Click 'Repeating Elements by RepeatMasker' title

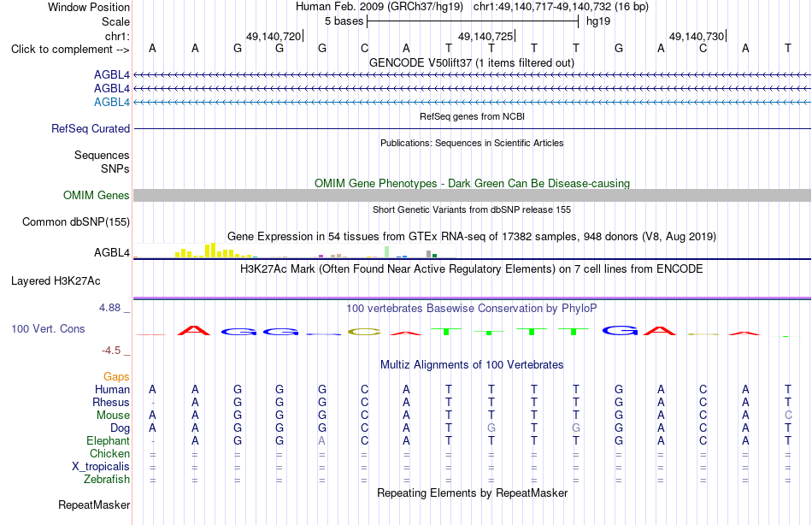472,493
